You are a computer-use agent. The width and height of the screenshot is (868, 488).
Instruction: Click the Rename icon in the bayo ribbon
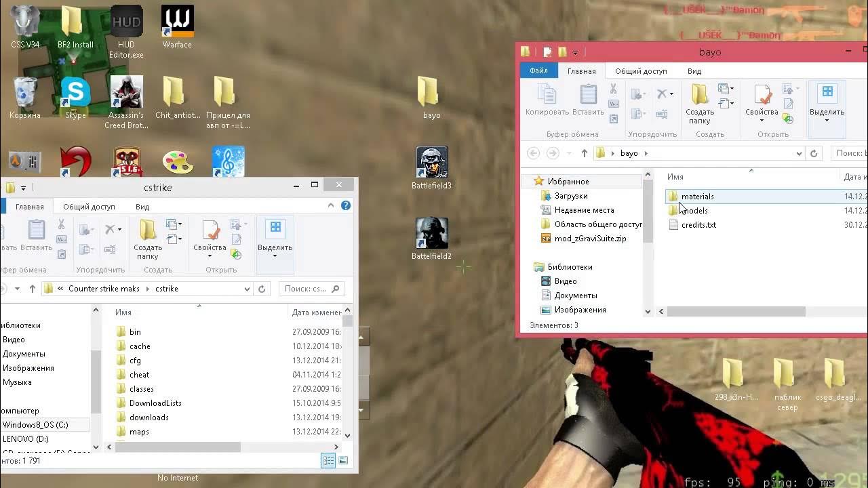pyautogui.click(x=663, y=114)
